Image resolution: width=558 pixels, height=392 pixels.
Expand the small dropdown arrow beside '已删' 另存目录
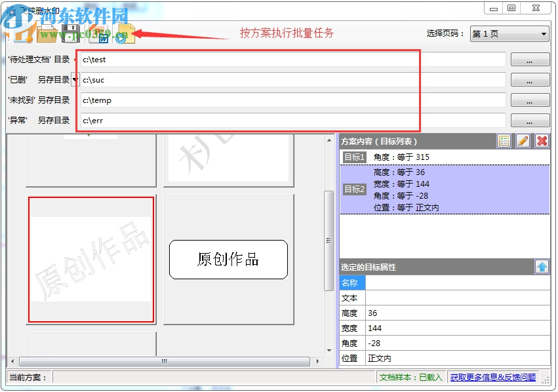pos(75,80)
